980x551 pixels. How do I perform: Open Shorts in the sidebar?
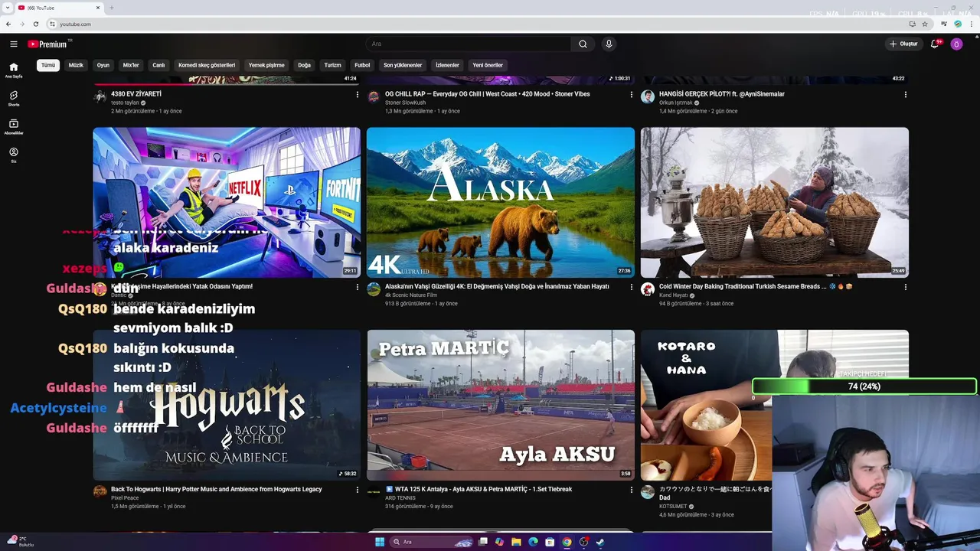tap(14, 99)
